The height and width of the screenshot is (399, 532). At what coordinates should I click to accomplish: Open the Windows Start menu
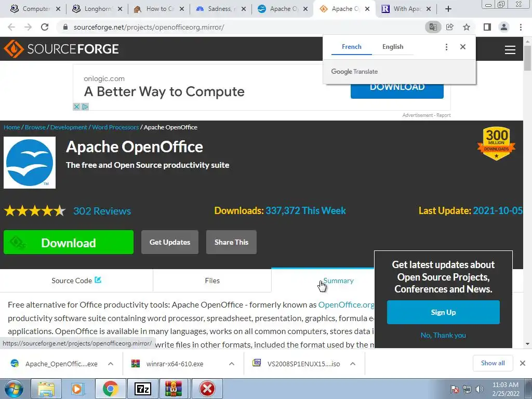click(14, 389)
